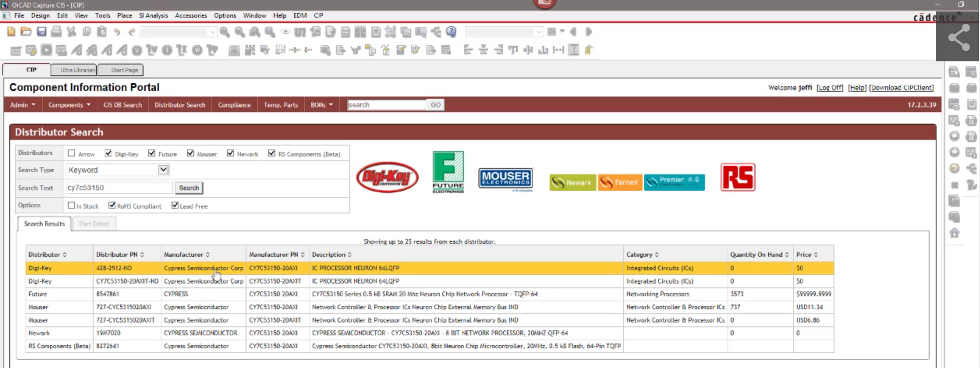
Task: Click the Log Off link
Action: tap(830, 88)
